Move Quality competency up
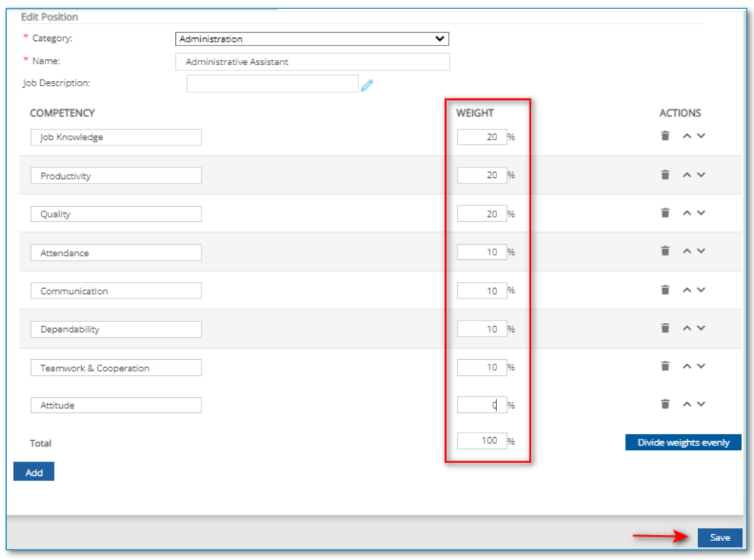The width and height of the screenshot is (754, 560). click(x=687, y=214)
